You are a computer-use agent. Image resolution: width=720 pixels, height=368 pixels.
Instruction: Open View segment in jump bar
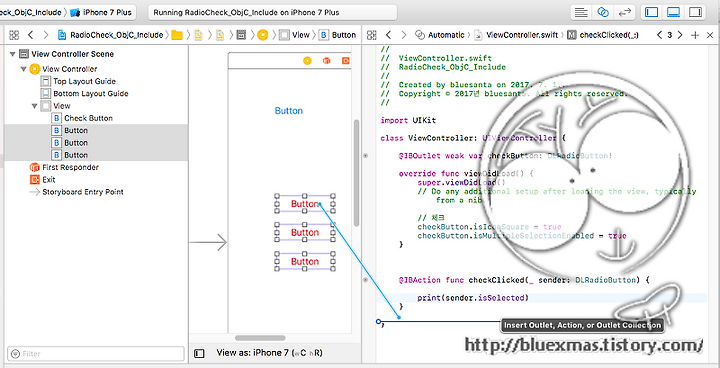pos(295,35)
